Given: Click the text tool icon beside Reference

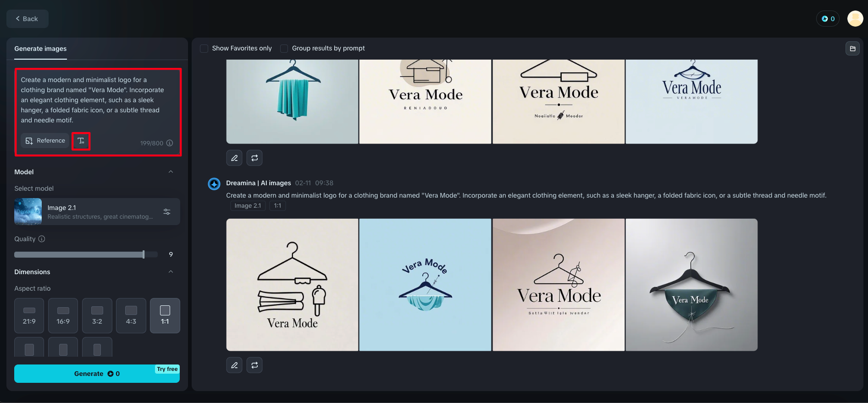Looking at the screenshot, I should pyautogui.click(x=81, y=141).
